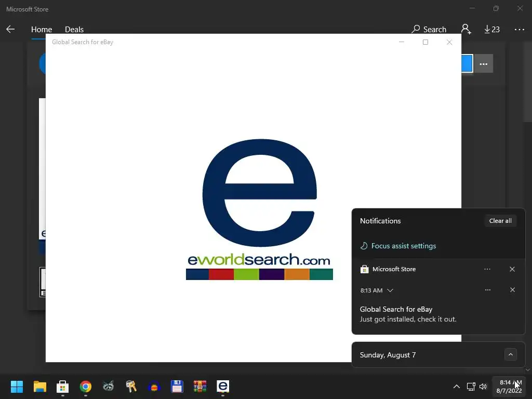
Task: Open the blue round app icon in the taskbar
Action: [x=154, y=387]
